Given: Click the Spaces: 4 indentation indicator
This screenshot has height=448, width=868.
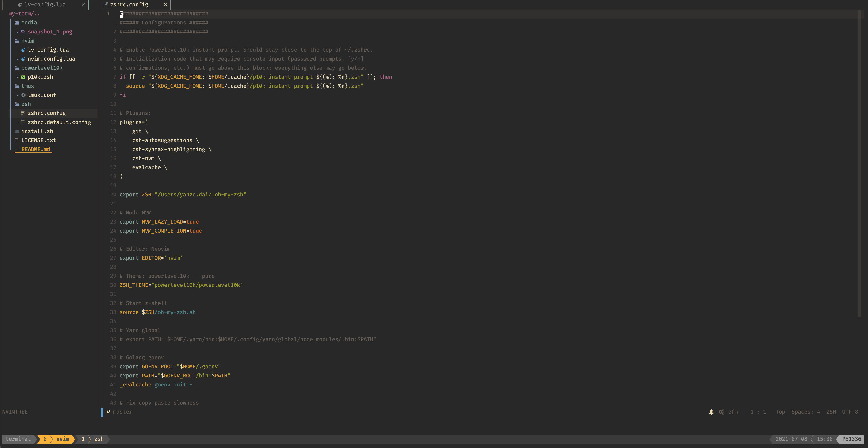Looking at the screenshot, I should pyautogui.click(x=805, y=412).
